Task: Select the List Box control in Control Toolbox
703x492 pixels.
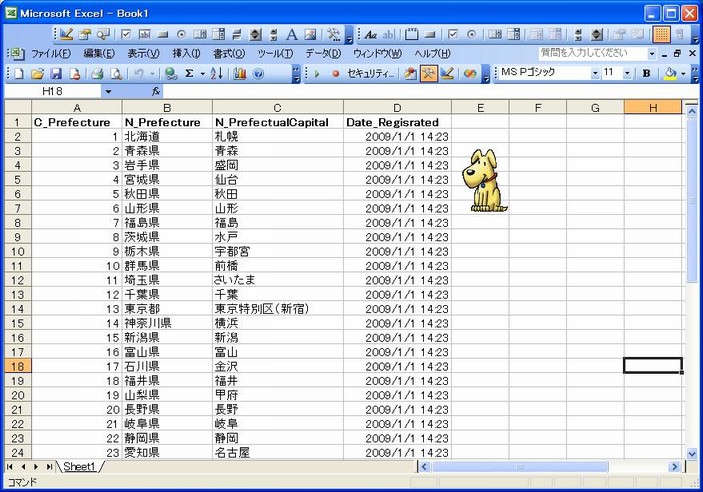Action: coord(200,35)
